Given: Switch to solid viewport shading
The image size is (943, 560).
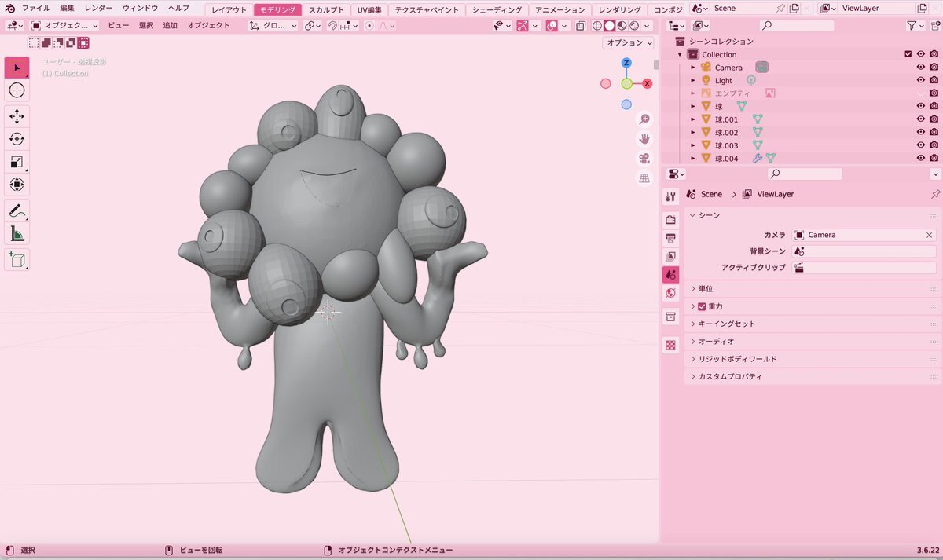Looking at the screenshot, I should click(x=609, y=26).
